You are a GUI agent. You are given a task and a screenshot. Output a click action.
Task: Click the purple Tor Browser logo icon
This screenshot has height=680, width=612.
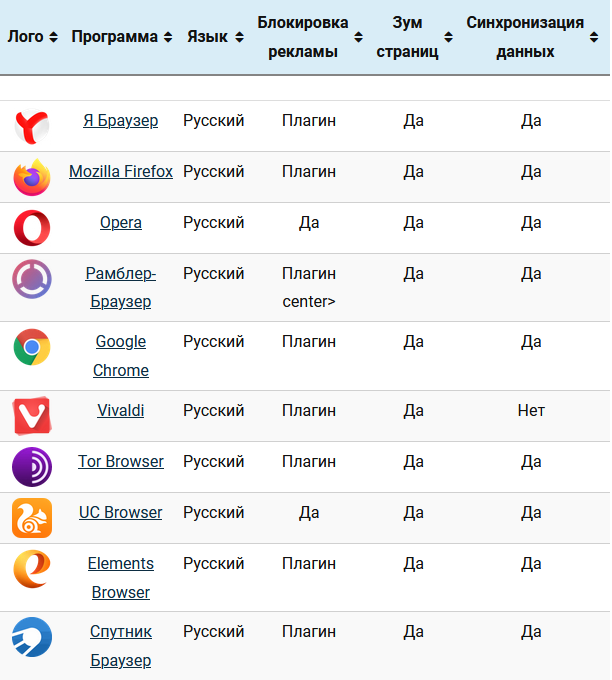pos(32,467)
